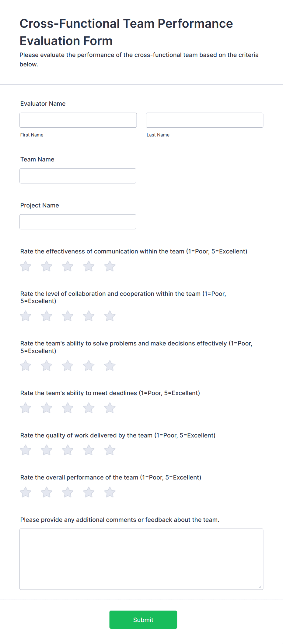Click the First Name input field
The width and height of the screenshot is (283, 644).
point(78,120)
